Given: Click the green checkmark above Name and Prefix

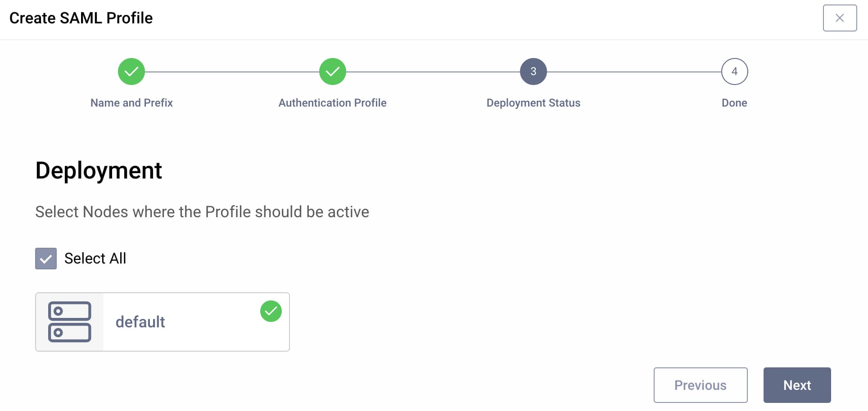Looking at the screenshot, I should (131, 71).
